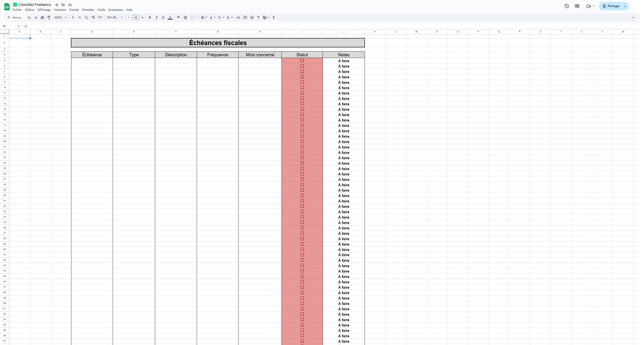Click the font size input field
This screenshot has height=345, width=644.
pyautogui.click(x=136, y=18)
